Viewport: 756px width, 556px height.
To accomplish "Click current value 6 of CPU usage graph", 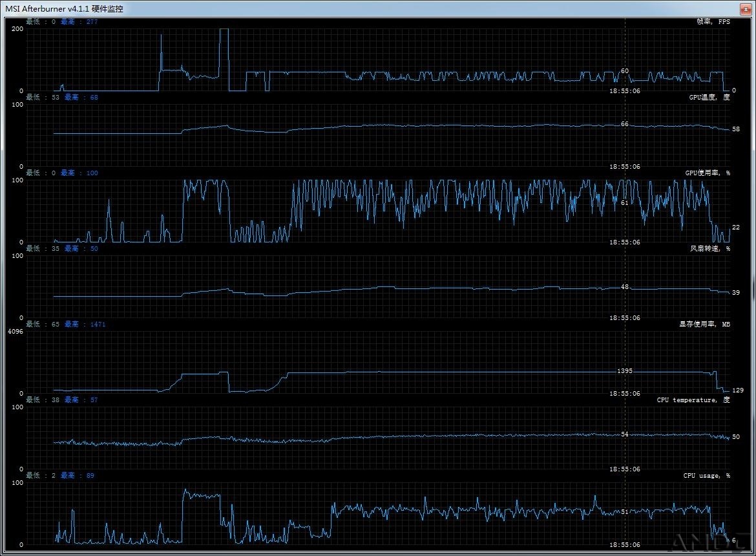I will [734, 540].
